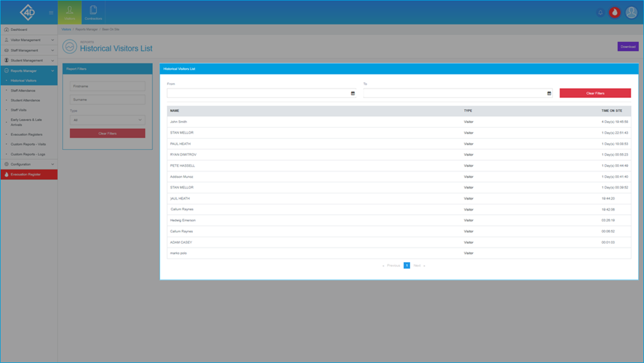The height and width of the screenshot is (363, 644).
Task: Expand Staff Management chevron
Action: (x=52, y=50)
